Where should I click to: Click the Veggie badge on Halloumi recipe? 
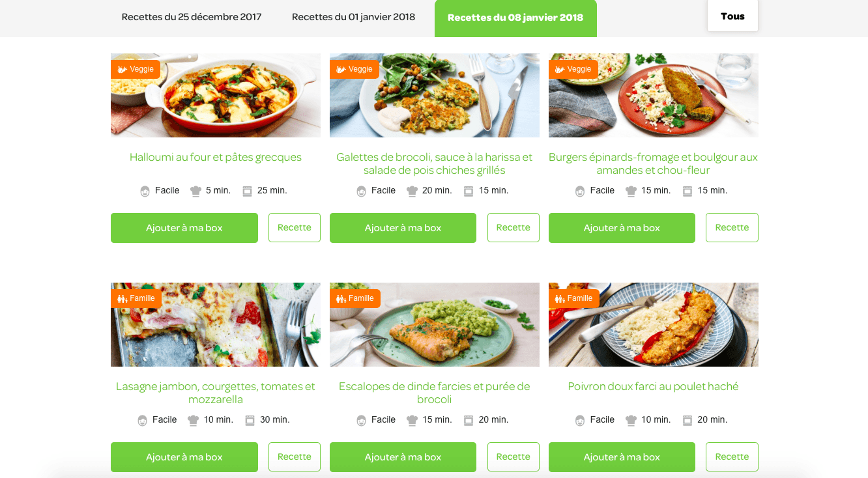[136, 69]
